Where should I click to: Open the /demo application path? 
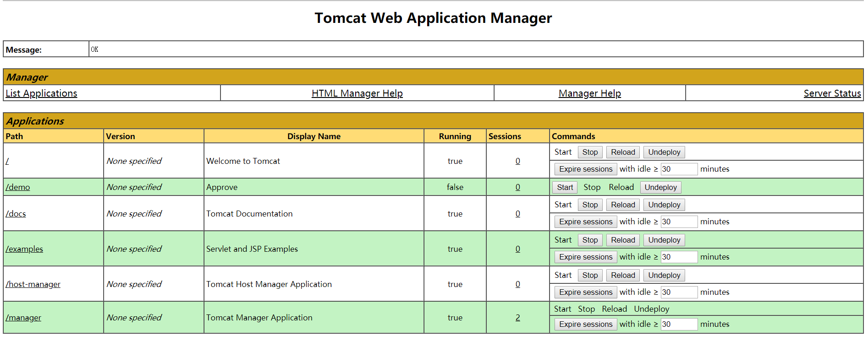click(18, 187)
